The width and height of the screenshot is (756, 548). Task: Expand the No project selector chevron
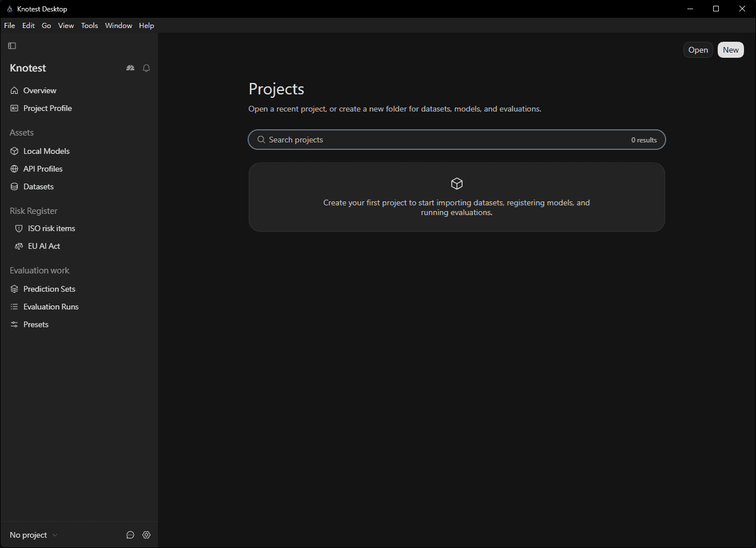coord(55,535)
